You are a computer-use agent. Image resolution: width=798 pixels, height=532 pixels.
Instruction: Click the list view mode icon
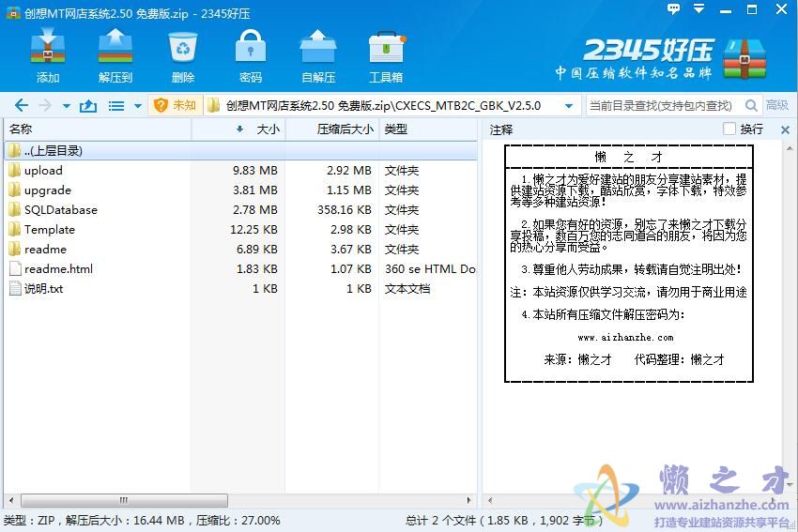click(x=116, y=106)
